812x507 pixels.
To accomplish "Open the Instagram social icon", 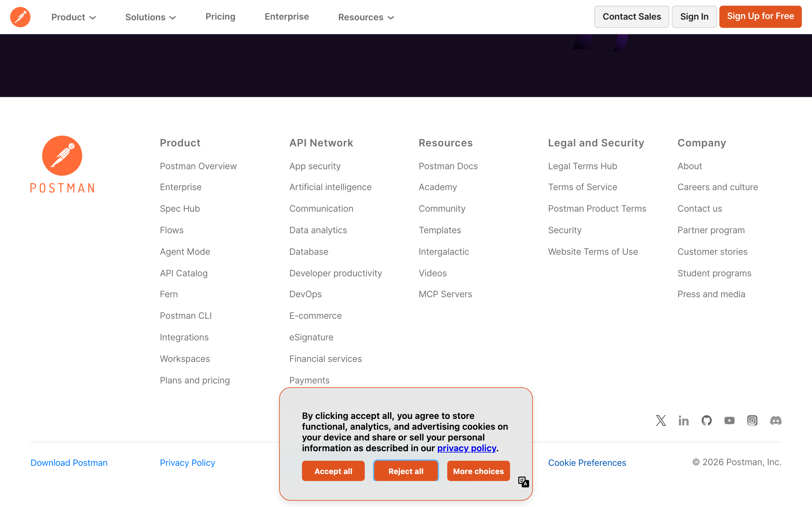I will pyautogui.click(x=752, y=420).
